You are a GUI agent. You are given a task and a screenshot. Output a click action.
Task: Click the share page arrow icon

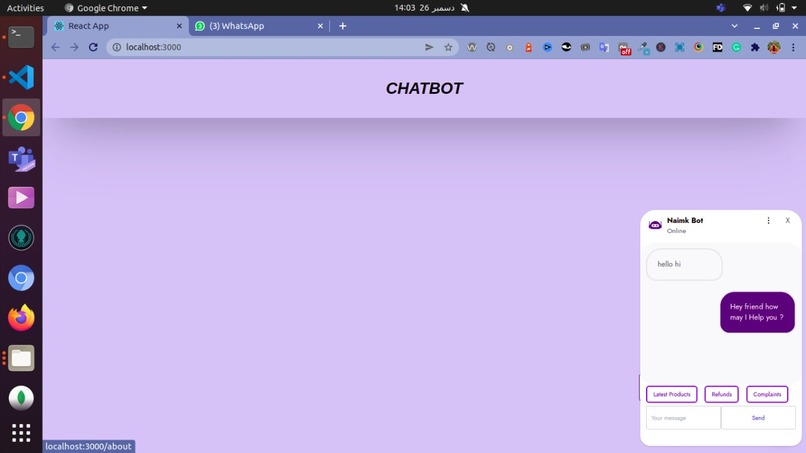429,47
